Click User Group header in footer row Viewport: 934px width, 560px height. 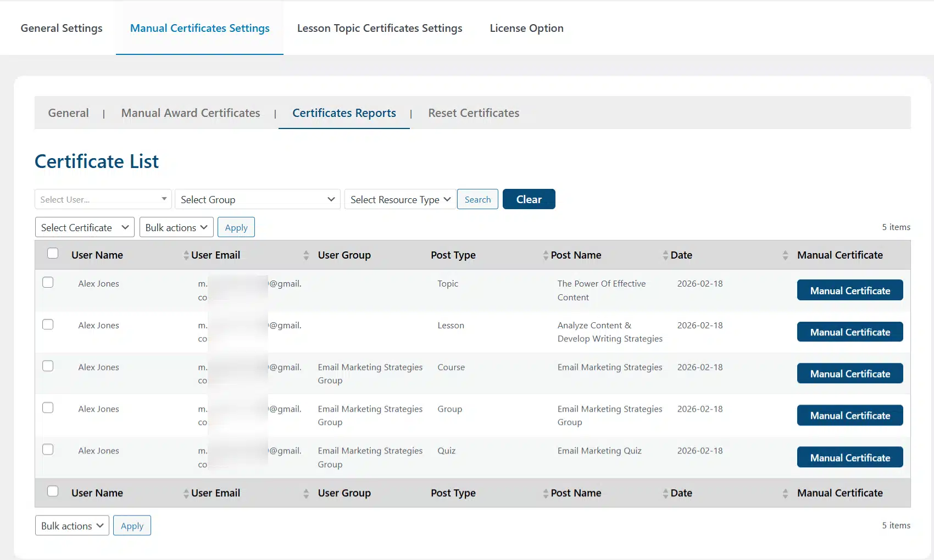[344, 494]
